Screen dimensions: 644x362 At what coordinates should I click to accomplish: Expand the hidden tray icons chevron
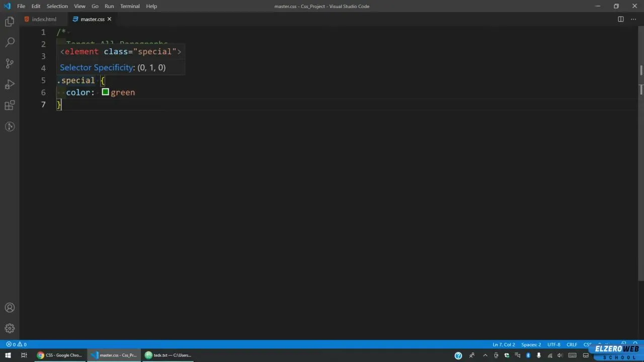tap(485, 355)
